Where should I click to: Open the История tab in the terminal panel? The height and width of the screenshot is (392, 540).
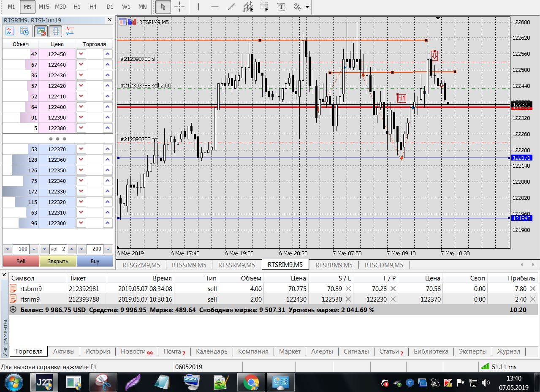point(98,351)
